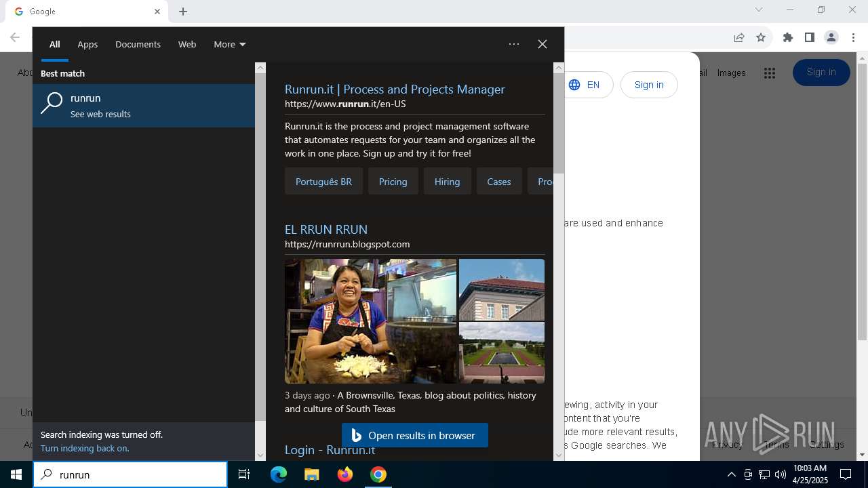Image resolution: width=868 pixels, height=488 pixels.
Task: Open Chrome extensions puzzle icon
Action: pos(788,37)
